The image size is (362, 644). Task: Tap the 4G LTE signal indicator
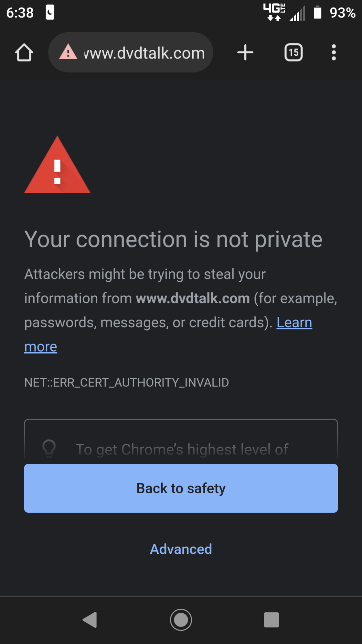(x=274, y=12)
